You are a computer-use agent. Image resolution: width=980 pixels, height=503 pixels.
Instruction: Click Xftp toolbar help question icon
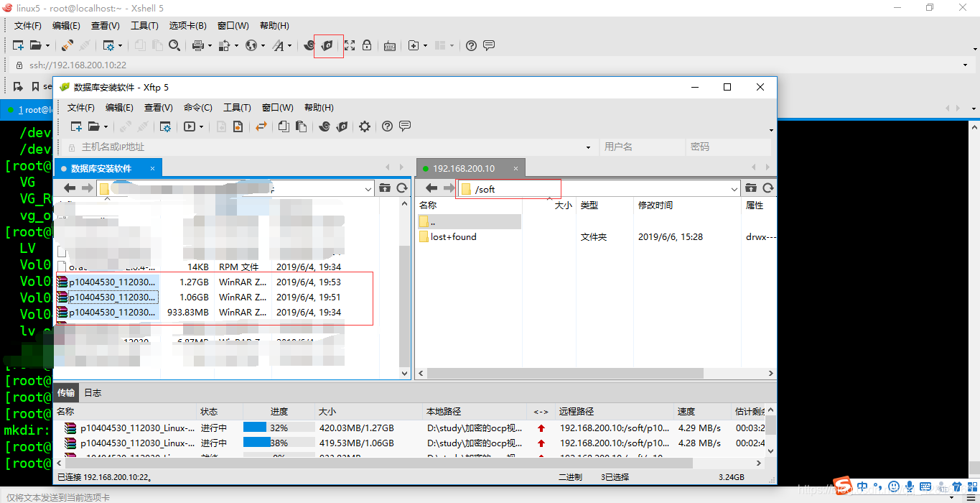(388, 126)
